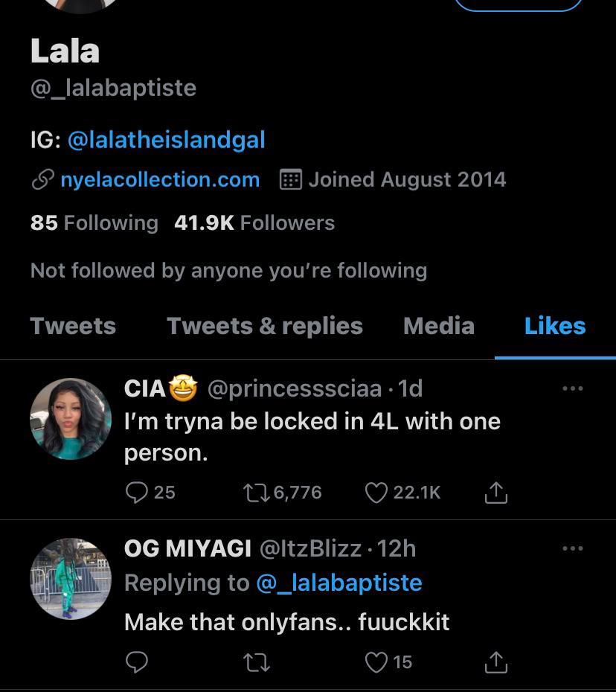This screenshot has width=616, height=692.
Task: Switch to Tweets & replies tab
Action: coord(265,326)
